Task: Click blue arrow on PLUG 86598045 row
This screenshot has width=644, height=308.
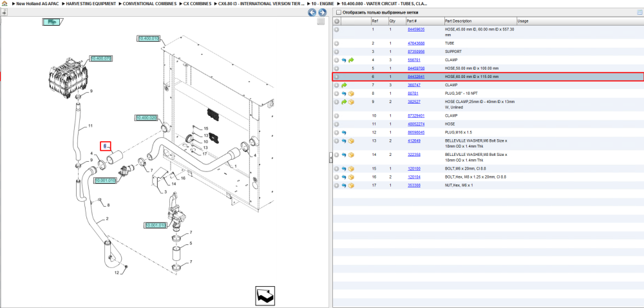Action: [344, 133]
